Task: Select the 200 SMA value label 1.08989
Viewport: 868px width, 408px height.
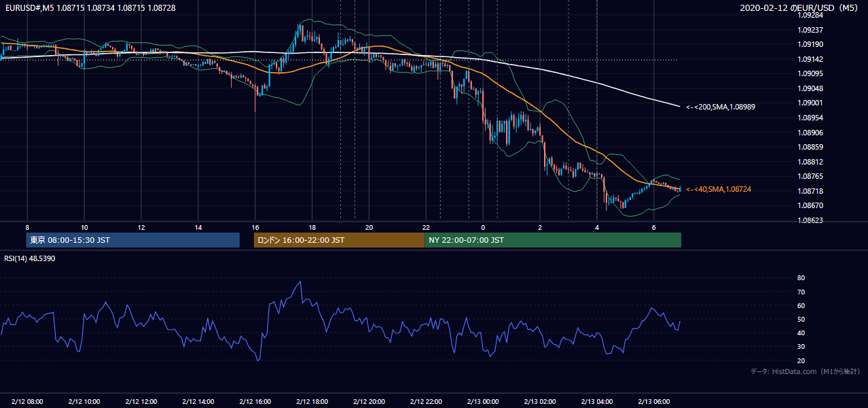Action: 721,107
